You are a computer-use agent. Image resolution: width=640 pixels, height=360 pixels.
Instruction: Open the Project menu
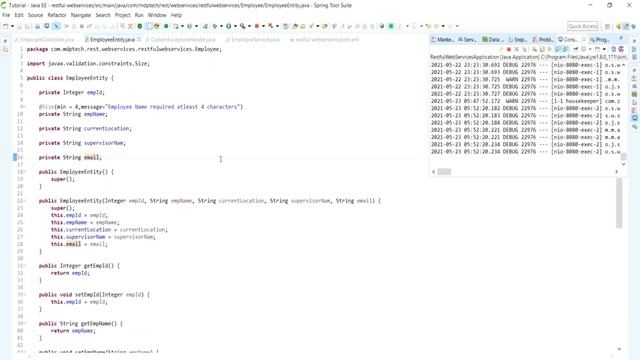tap(122, 15)
